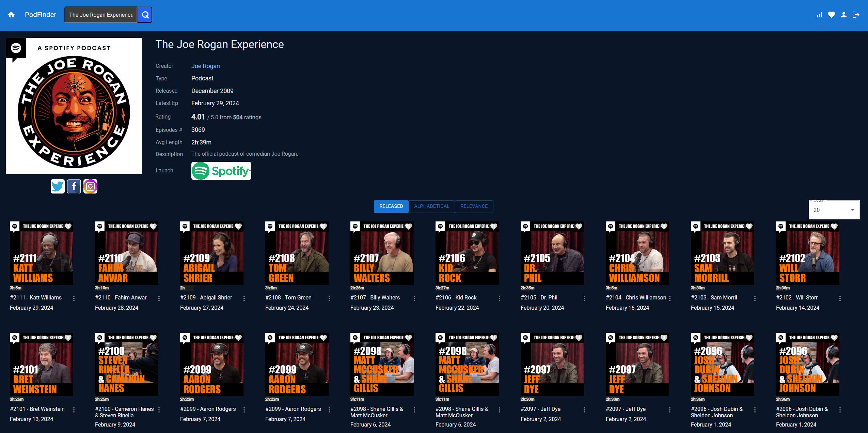Viewport: 868px width, 433px height.
Task: Click the podcast search input field
Action: tap(101, 15)
